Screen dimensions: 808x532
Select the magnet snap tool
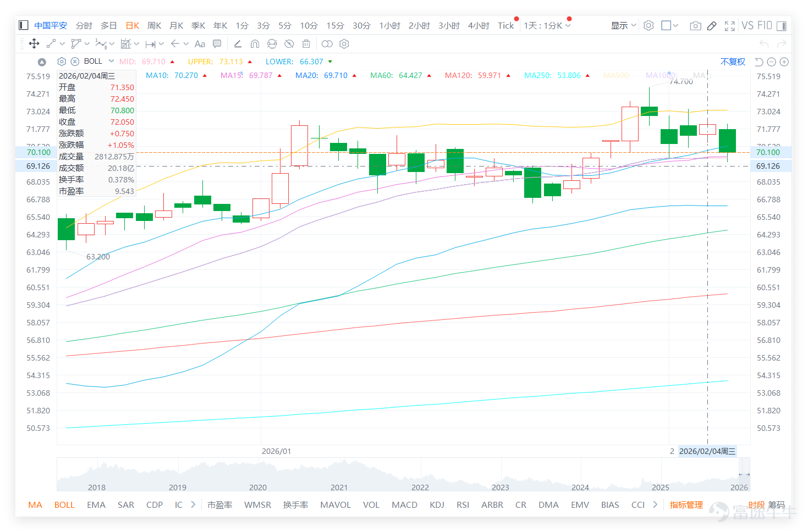point(255,44)
